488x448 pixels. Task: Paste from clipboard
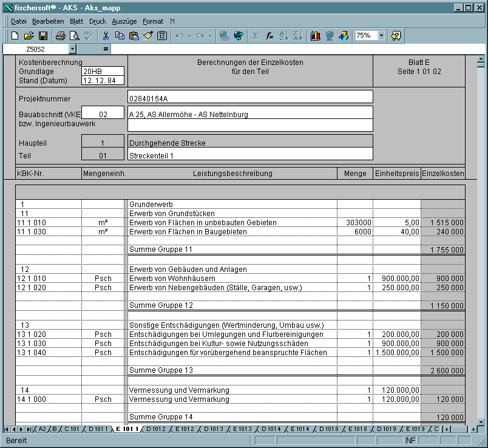[133, 36]
